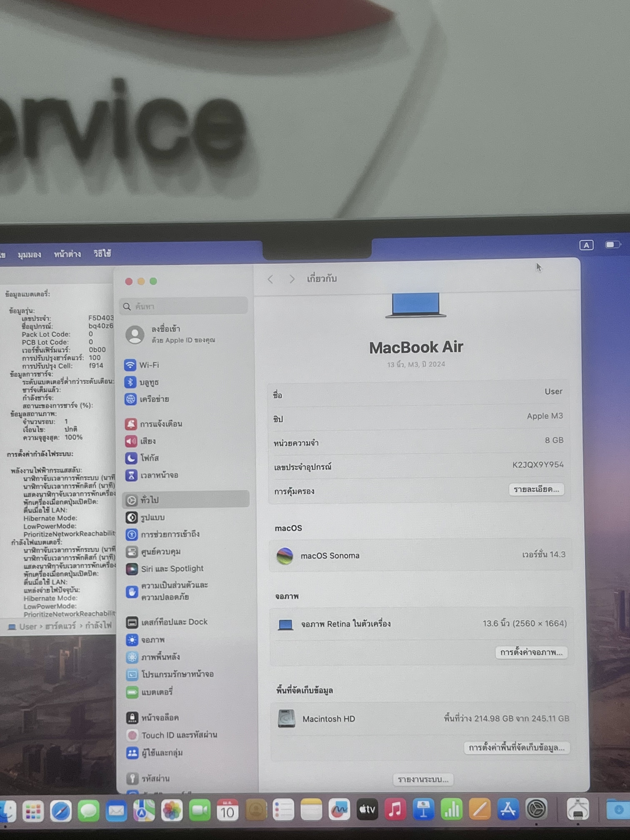This screenshot has width=630, height=840.
Task: Open Sound settings in sidebar
Action: 147,441
